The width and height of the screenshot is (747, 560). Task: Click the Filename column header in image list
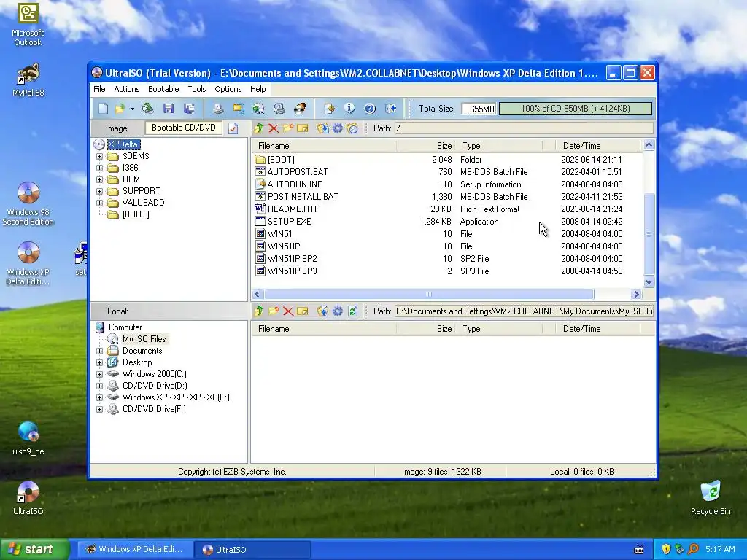[324, 146]
